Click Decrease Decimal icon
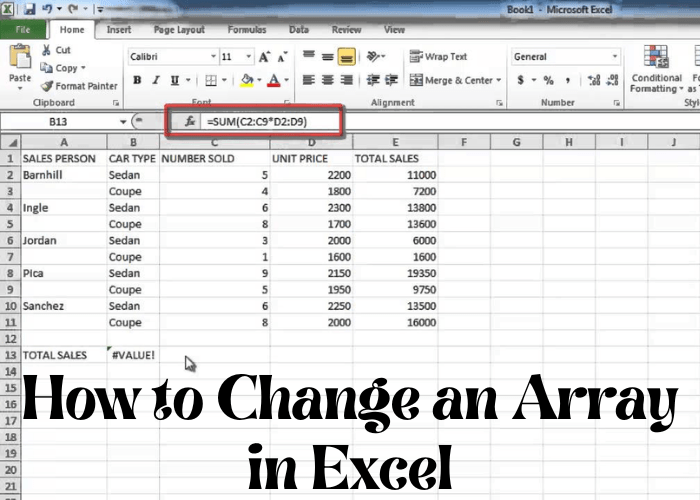The image size is (700, 500). pos(613,80)
